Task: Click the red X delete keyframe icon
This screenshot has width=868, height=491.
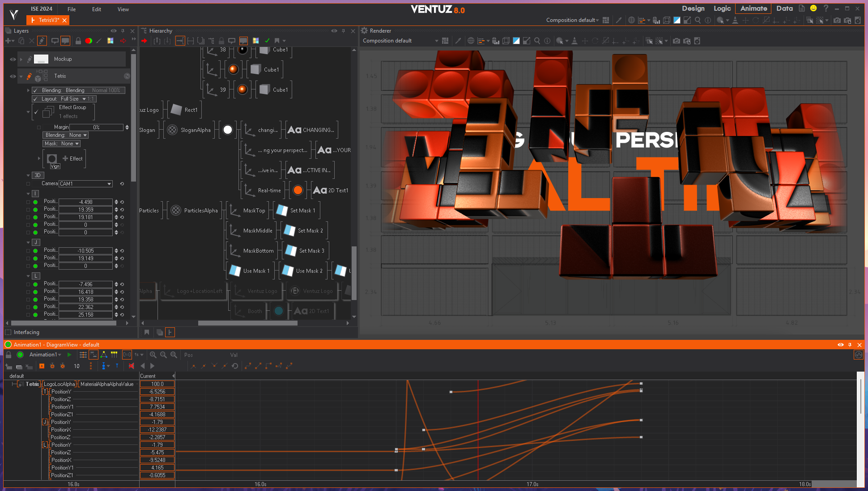Action: click(x=131, y=366)
